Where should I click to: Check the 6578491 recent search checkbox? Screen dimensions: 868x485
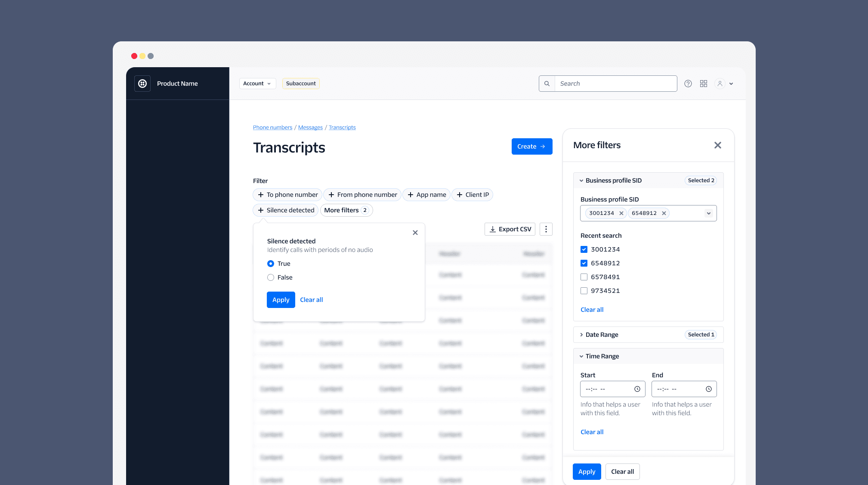click(x=584, y=277)
